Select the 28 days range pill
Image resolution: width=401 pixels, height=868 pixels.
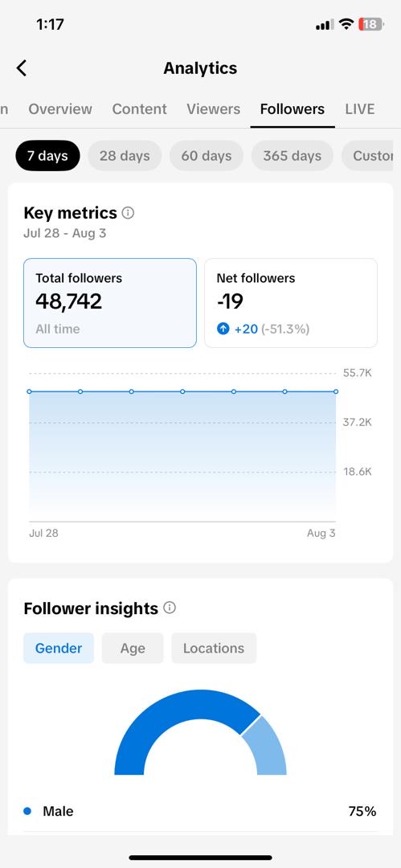(x=125, y=156)
